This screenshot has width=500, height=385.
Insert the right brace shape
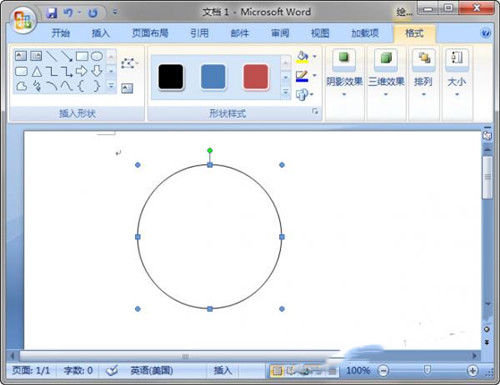pos(97,86)
